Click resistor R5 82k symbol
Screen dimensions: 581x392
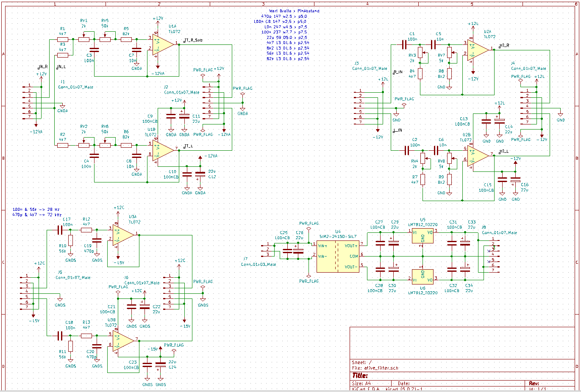point(126,39)
